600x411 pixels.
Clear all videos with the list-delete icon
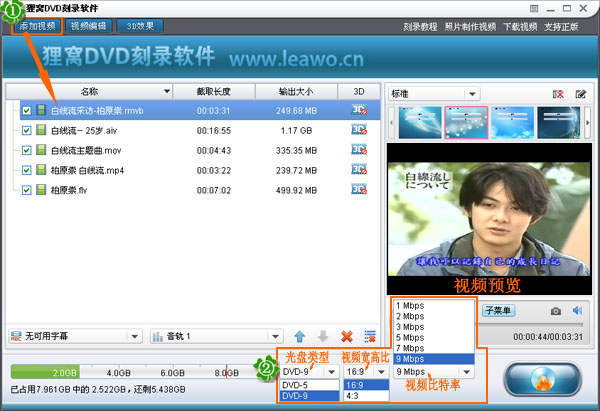[370, 336]
